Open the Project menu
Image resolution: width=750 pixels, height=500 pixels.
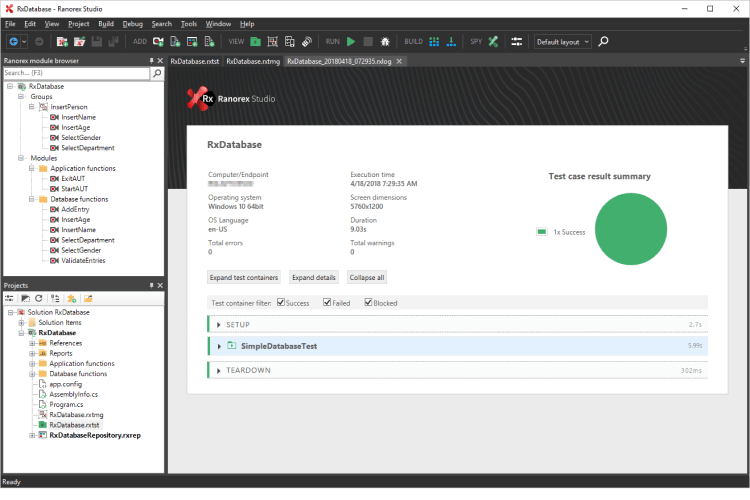click(78, 24)
